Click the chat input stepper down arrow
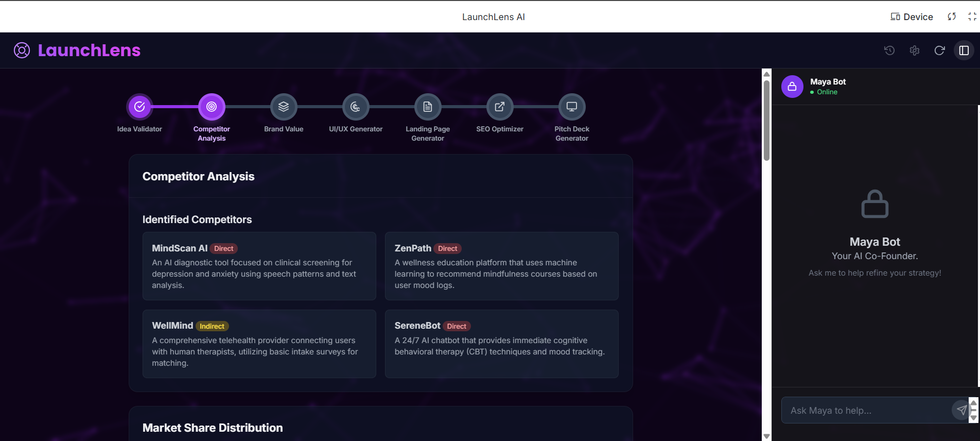The width and height of the screenshot is (980, 441). [x=973, y=418]
